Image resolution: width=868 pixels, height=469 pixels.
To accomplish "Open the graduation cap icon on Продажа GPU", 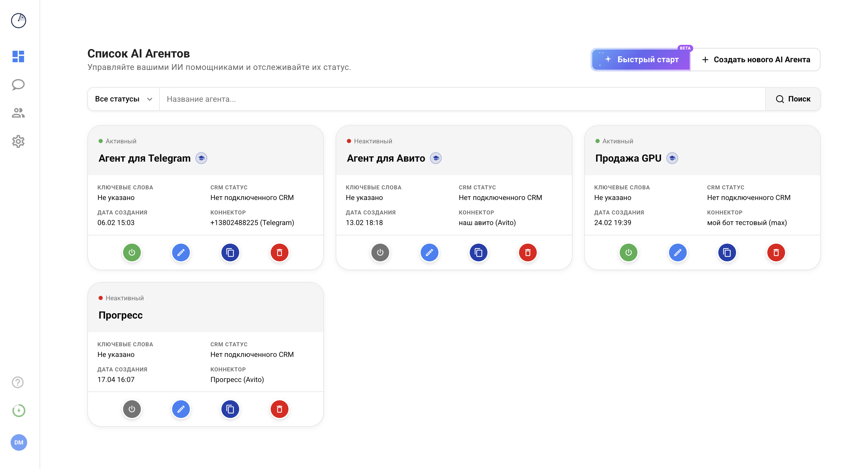I will click(x=672, y=158).
